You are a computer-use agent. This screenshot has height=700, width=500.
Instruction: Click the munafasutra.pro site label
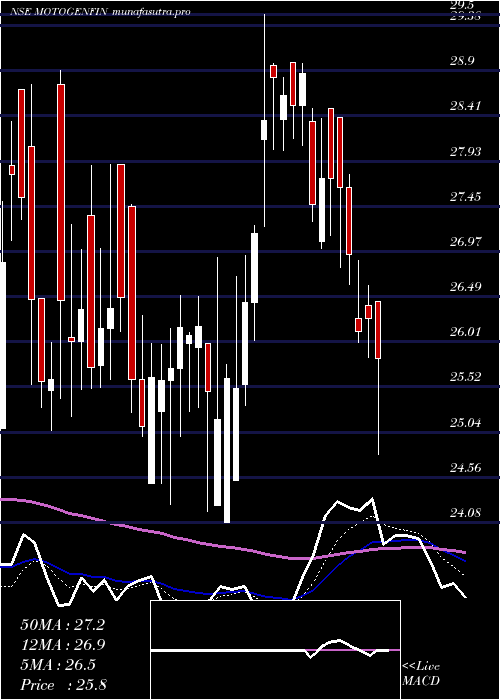click(151, 12)
